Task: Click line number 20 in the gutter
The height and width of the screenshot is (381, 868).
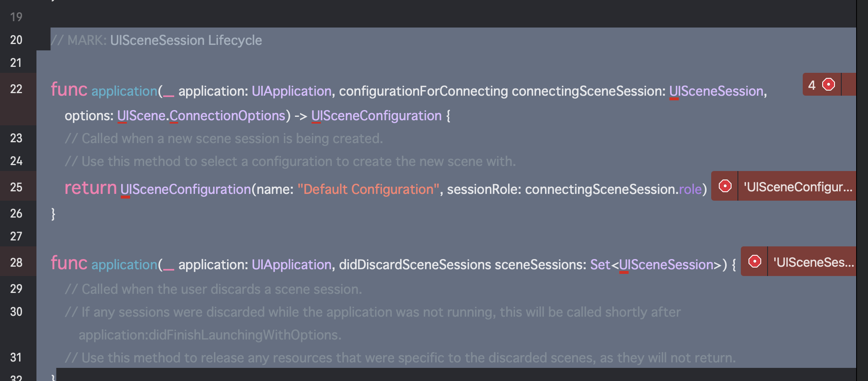Action: click(16, 40)
